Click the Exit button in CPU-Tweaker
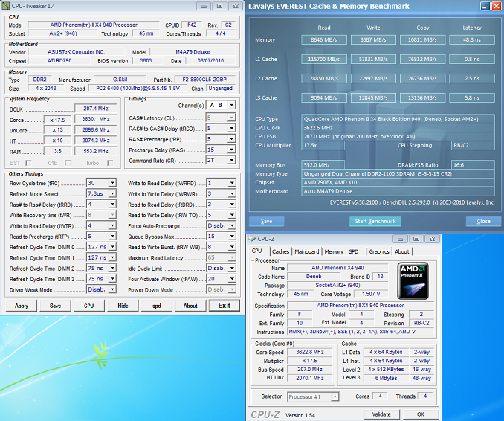The width and height of the screenshot is (504, 421). 224,306
